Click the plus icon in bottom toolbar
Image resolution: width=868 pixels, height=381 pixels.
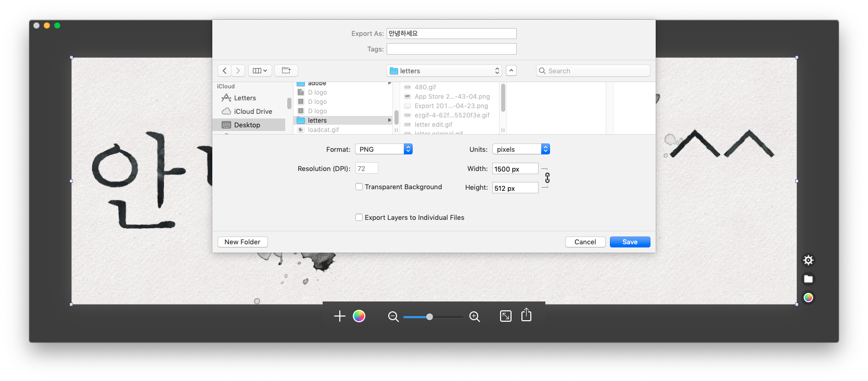[x=340, y=316]
